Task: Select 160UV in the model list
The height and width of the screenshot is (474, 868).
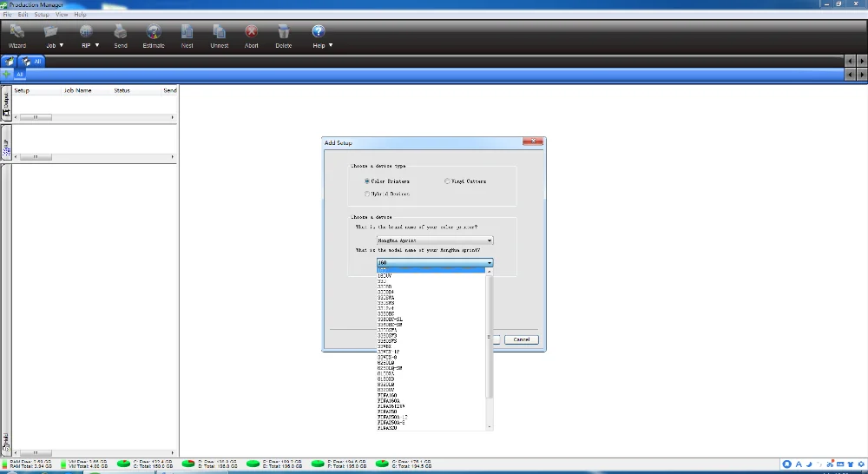Action: click(385, 276)
